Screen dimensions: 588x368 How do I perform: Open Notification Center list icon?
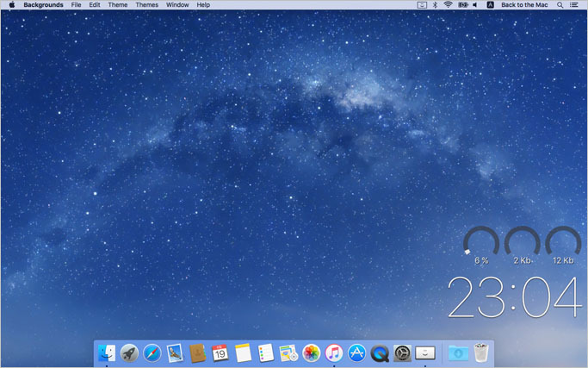[573, 5]
